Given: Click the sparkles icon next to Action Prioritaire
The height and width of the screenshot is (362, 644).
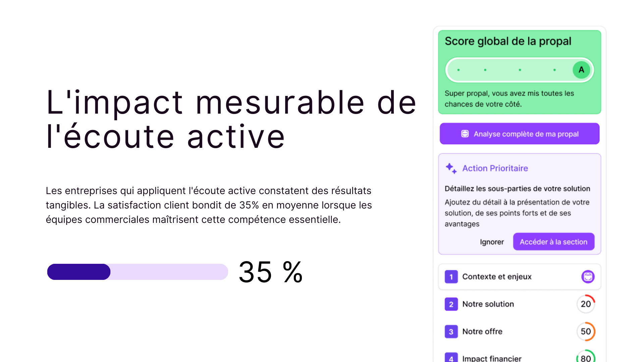Looking at the screenshot, I should pyautogui.click(x=451, y=168).
